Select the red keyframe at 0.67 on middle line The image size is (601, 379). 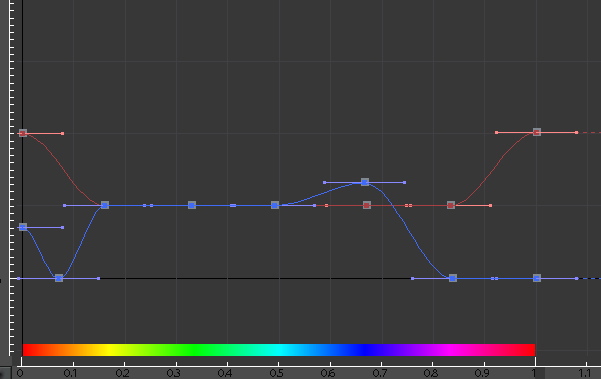(367, 205)
